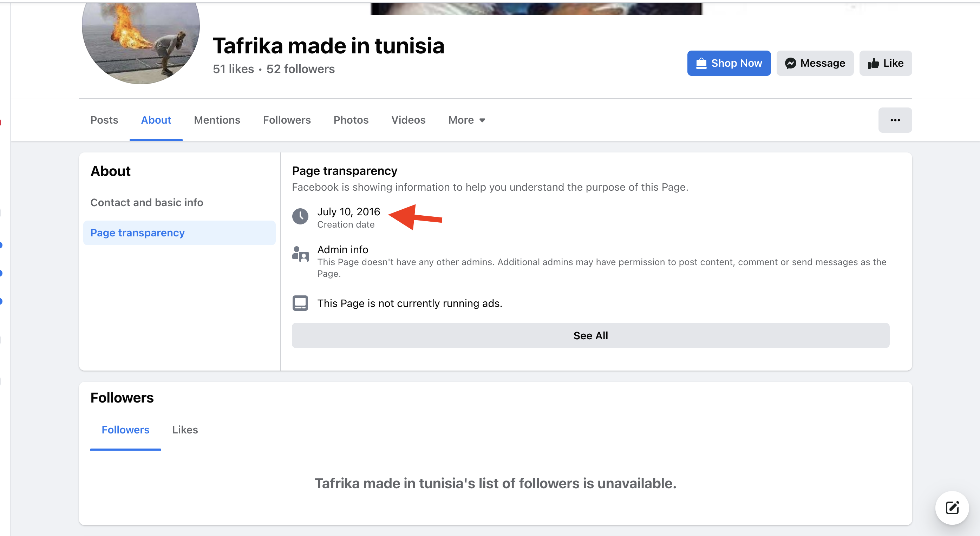This screenshot has height=536, width=980.
Task: Select the Followers sub-tab in Followers card
Action: [x=125, y=430]
